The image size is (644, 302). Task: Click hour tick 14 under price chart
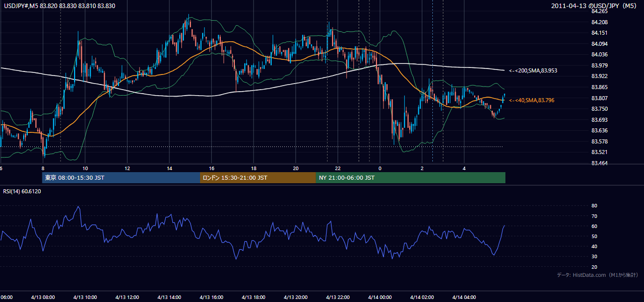(x=169, y=169)
